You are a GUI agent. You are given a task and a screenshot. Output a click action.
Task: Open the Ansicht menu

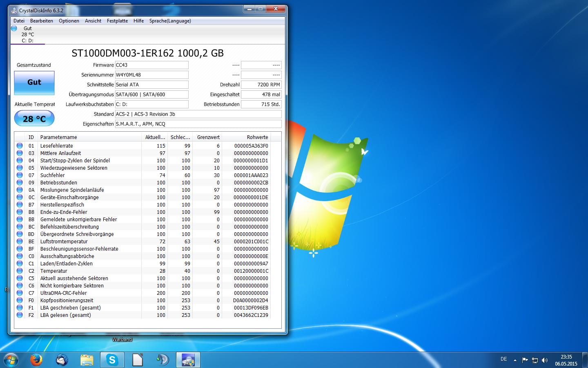(93, 21)
